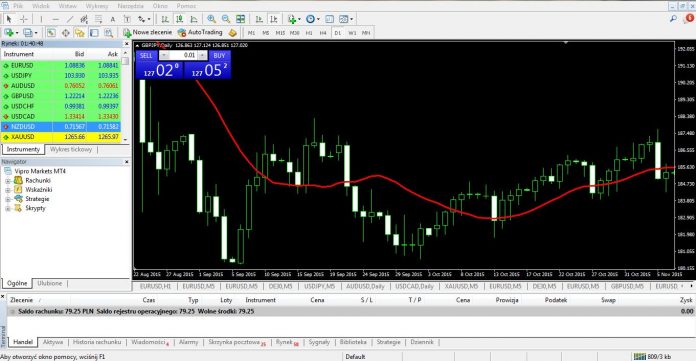The width and height of the screenshot is (696, 361).
Task: Pick the trendline drawing tool
Action: pyautogui.click(x=69, y=19)
